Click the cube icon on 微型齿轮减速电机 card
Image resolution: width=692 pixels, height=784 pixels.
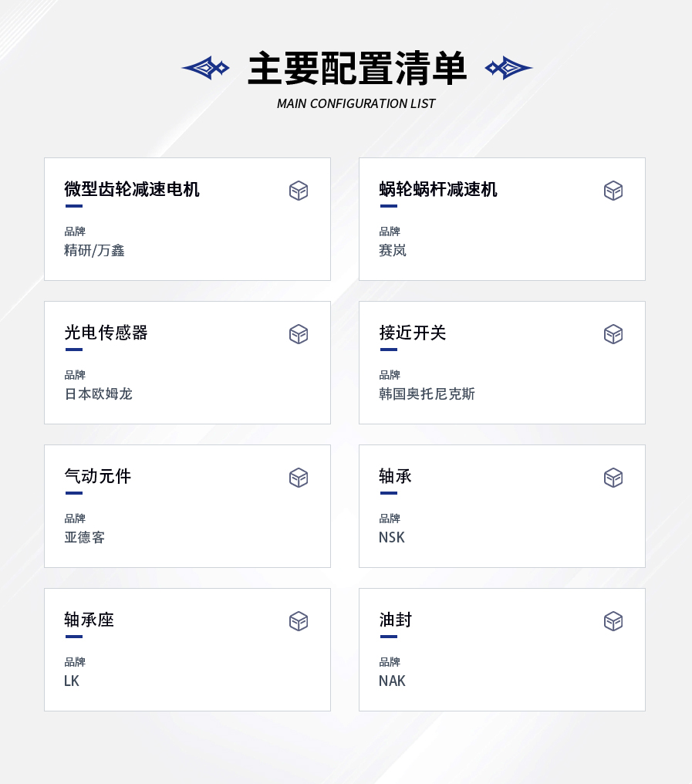(299, 191)
